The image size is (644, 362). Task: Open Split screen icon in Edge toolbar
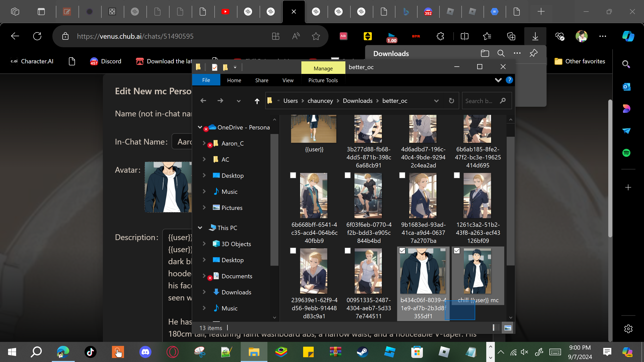pos(464,36)
